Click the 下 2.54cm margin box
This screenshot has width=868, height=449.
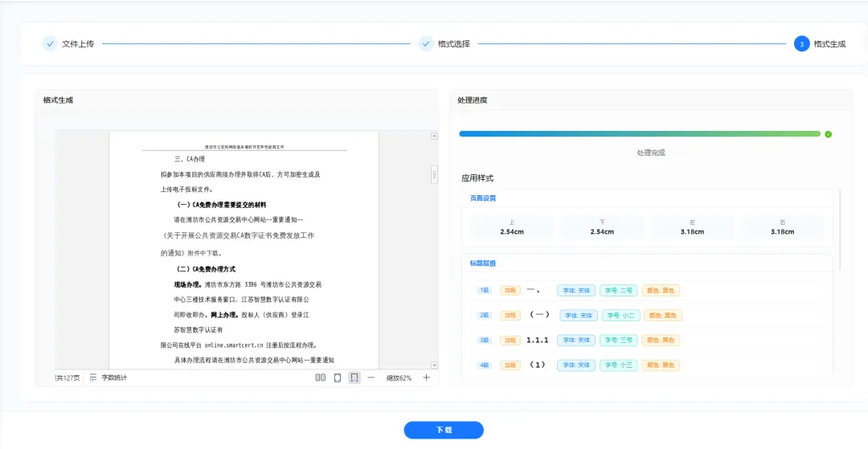tap(602, 227)
